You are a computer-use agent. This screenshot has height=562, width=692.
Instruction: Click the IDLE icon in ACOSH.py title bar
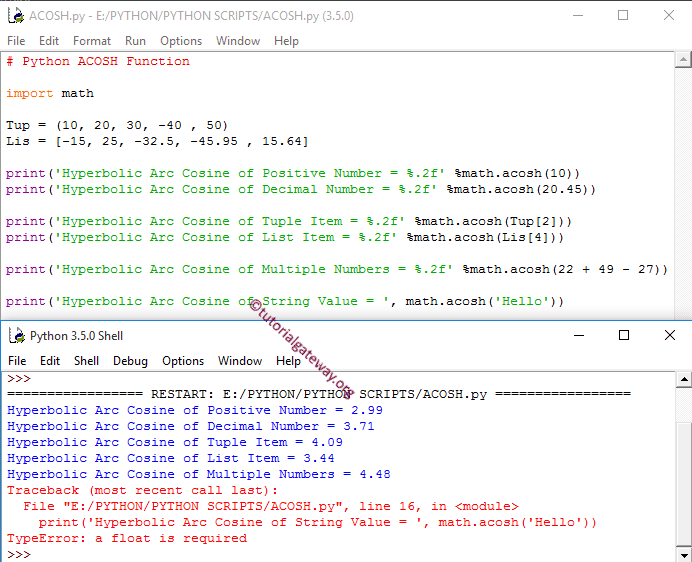(x=16, y=16)
